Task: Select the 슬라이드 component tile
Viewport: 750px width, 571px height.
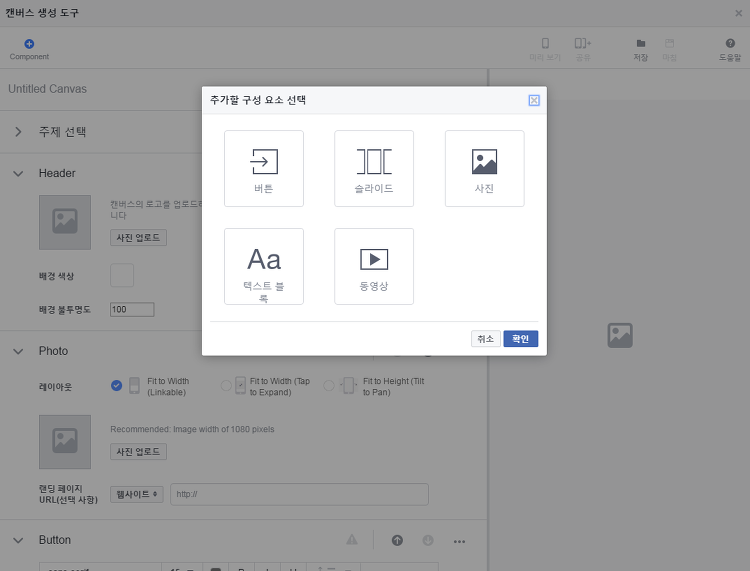Action: tap(374, 168)
